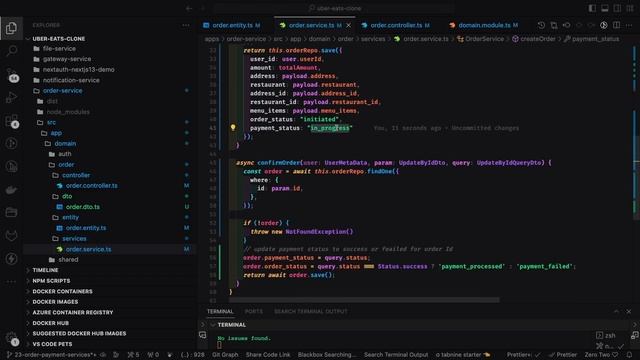
Task: Expand the notification-service folder
Action: (x=71, y=80)
